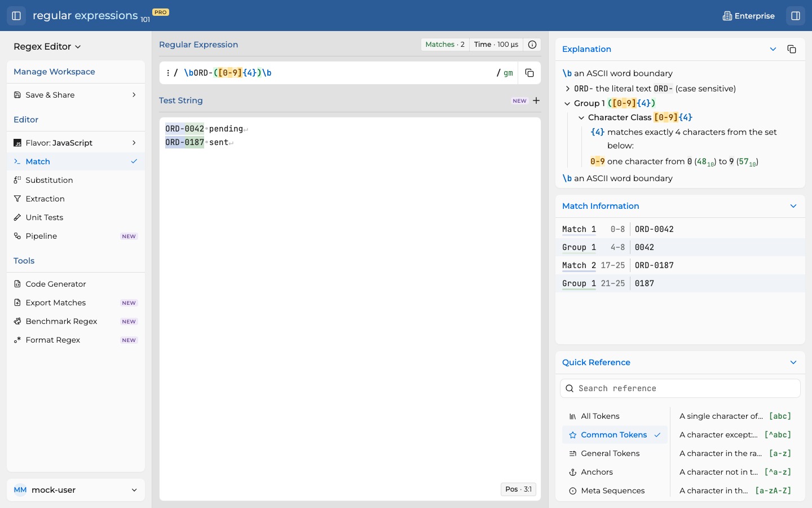Open the delimiter options dots menu
This screenshot has width=812, height=508.
point(168,73)
